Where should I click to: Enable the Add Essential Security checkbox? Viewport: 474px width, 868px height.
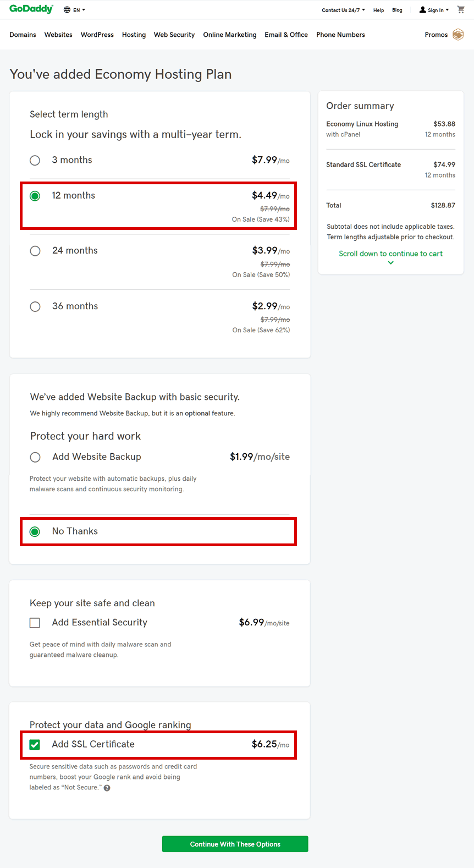tap(35, 623)
